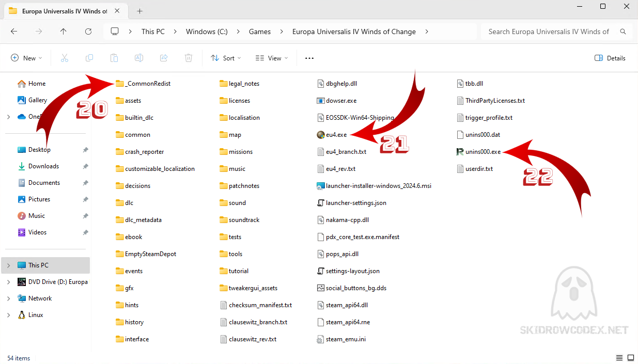Select launcher-installer-windows_2024.6.msi file
This screenshot has height=364, width=638.
(x=378, y=186)
